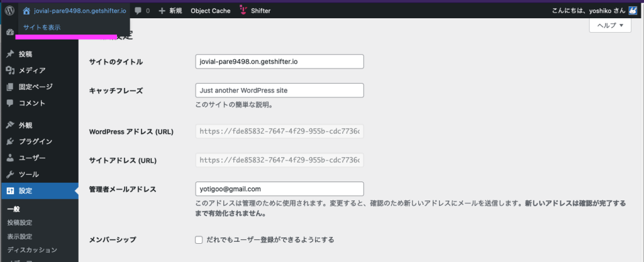
Task: Select the 一般 settings submenu
Action: (14, 209)
